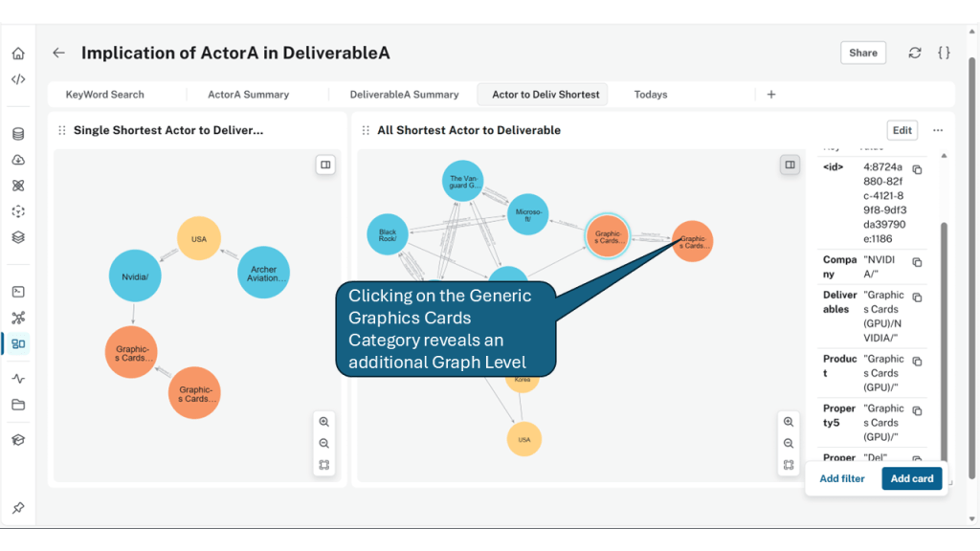Open the Home icon in the sidebar

coord(18,54)
